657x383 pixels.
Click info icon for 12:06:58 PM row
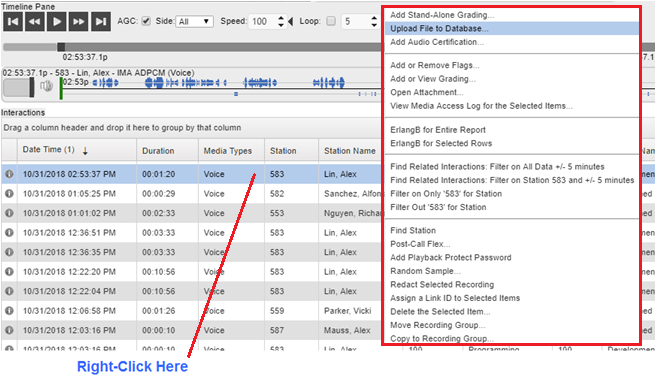click(x=9, y=311)
